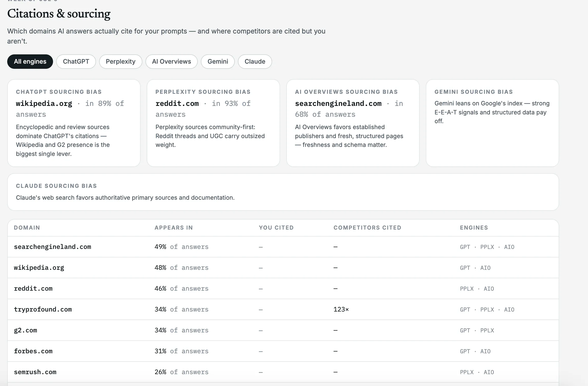
Task: Click the You Cited column header
Action: point(276,228)
